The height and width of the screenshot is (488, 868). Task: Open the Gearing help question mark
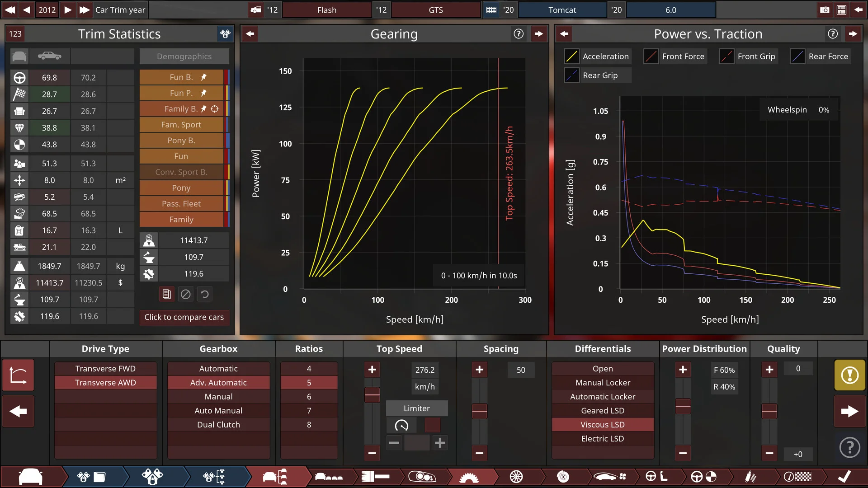tap(519, 34)
